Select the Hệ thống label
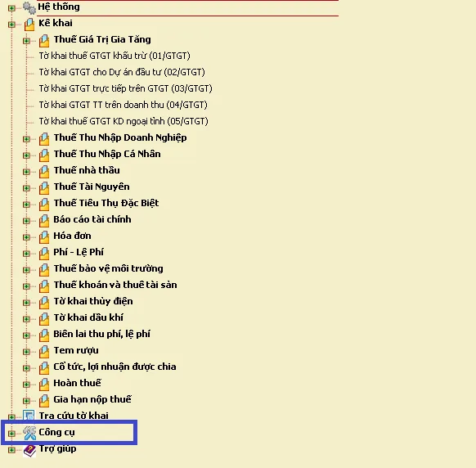476x468 pixels. (x=59, y=7)
